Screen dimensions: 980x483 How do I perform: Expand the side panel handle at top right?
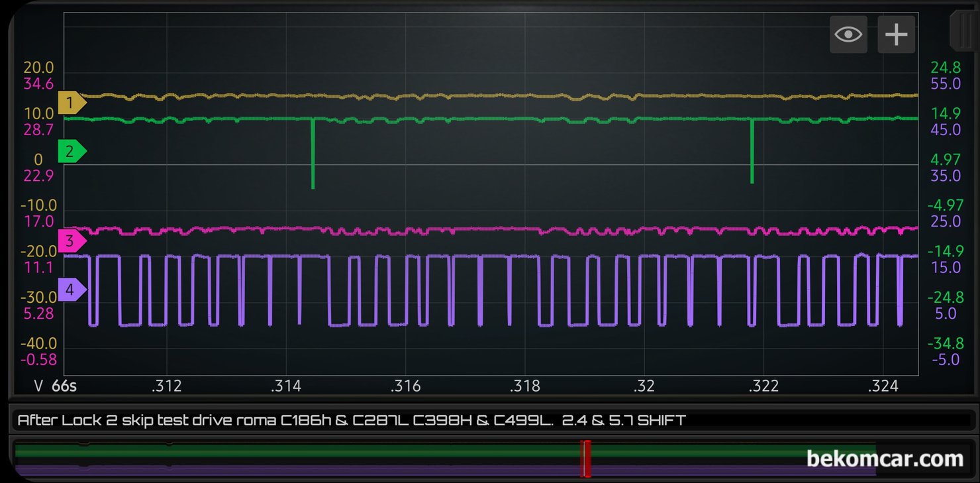coord(961,30)
